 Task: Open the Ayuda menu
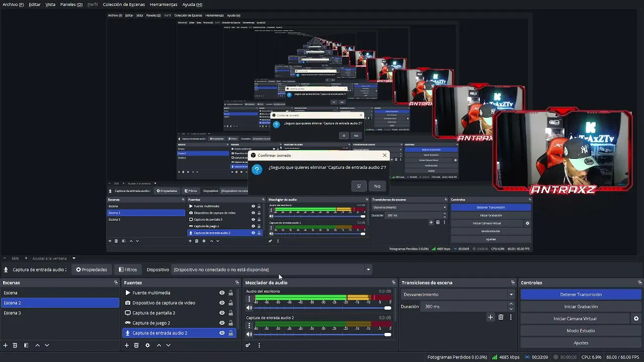coord(192,5)
